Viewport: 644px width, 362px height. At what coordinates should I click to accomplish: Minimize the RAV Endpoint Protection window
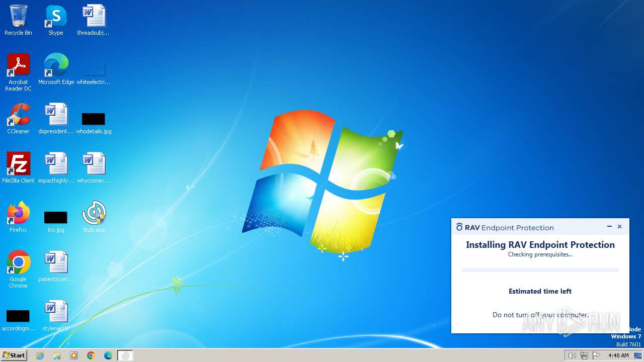(609, 227)
